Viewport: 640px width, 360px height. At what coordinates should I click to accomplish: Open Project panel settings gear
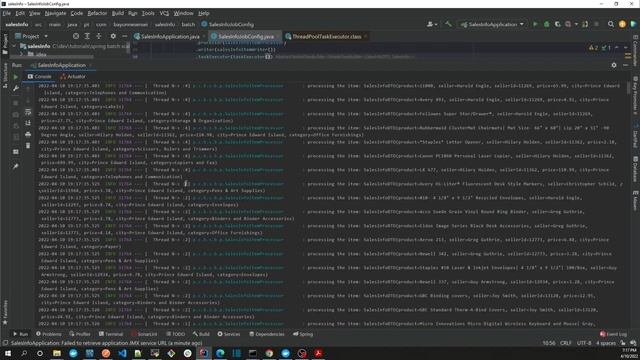(x=113, y=36)
